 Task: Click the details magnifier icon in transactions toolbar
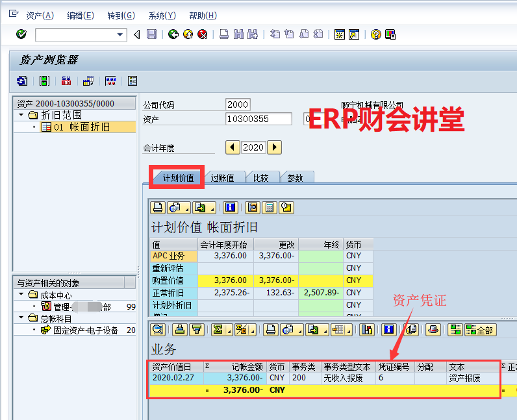[x=157, y=330]
